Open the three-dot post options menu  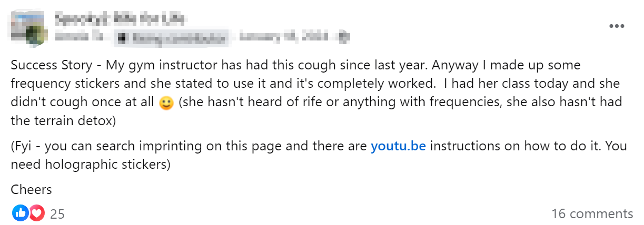coord(616,26)
